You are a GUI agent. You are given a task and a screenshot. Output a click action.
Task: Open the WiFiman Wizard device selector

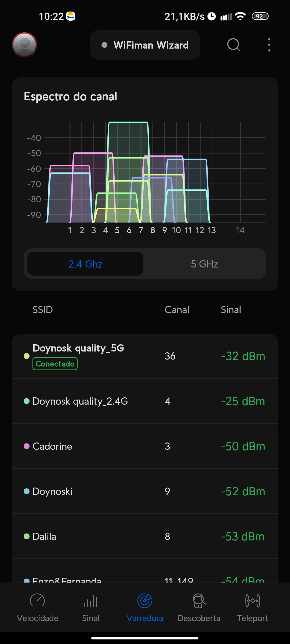point(145,45)
